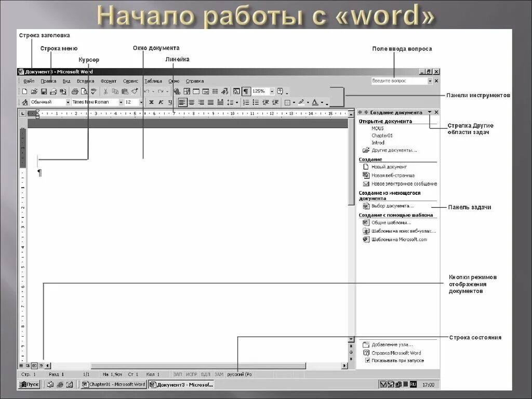The width and height of the screenshot is (532, 399).
Task: Open the style dropdown showing 'Обычный'
Action: click(x=68, y=102)
